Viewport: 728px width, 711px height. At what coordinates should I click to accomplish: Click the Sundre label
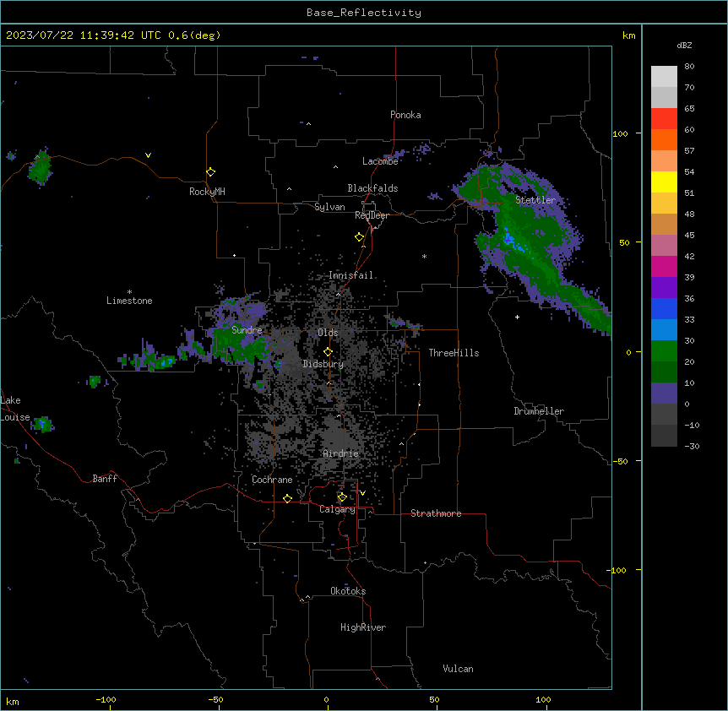click(247, 330)
